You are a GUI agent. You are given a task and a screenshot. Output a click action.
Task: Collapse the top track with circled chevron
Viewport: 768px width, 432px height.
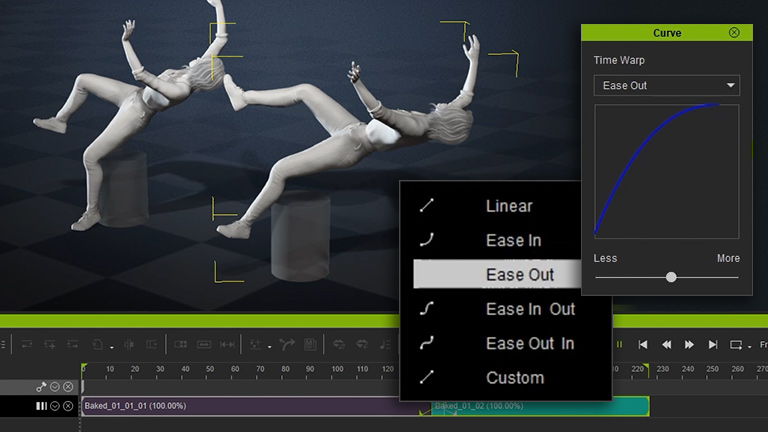point(55,386)
